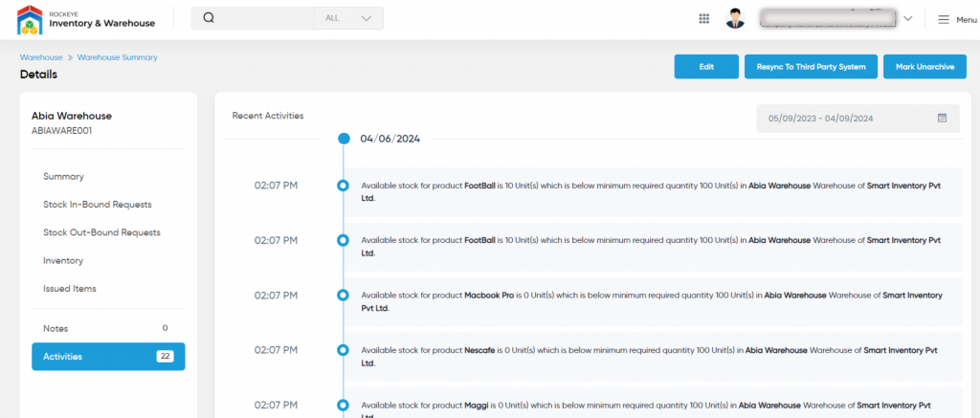Select Summary in the sidebar
Viewport: 980px width, 418px height.
pos(63,177)
